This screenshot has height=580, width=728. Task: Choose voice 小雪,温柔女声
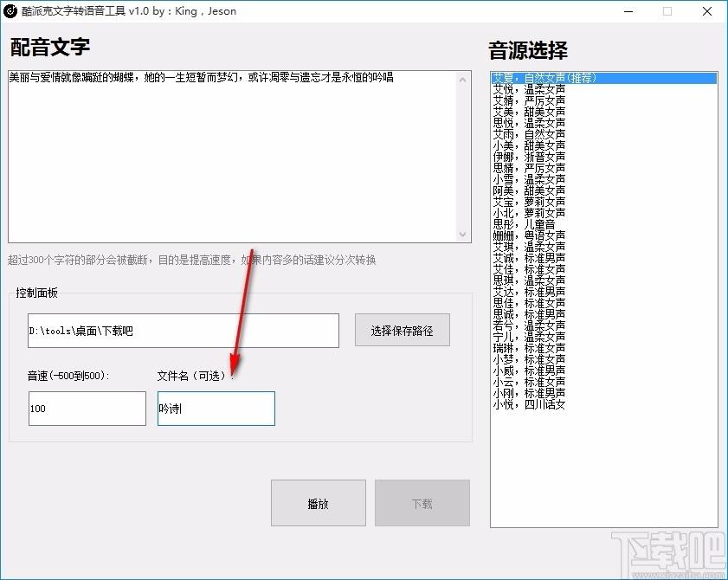click(x=603, y=179)
